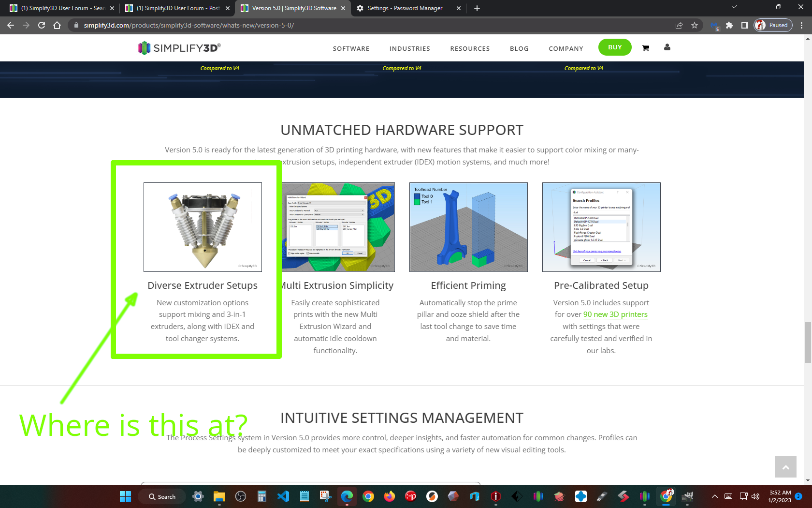Close the Settings - Password Manager tab
This screenshot has width=812, height=508.
(458, 8)
